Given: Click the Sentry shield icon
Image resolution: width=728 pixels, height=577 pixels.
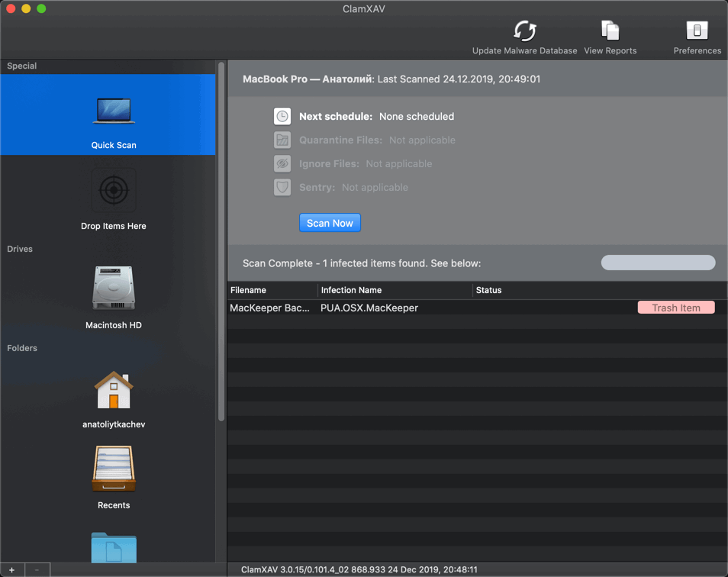Looking at the screenshot, I should (x=282, y=188).
